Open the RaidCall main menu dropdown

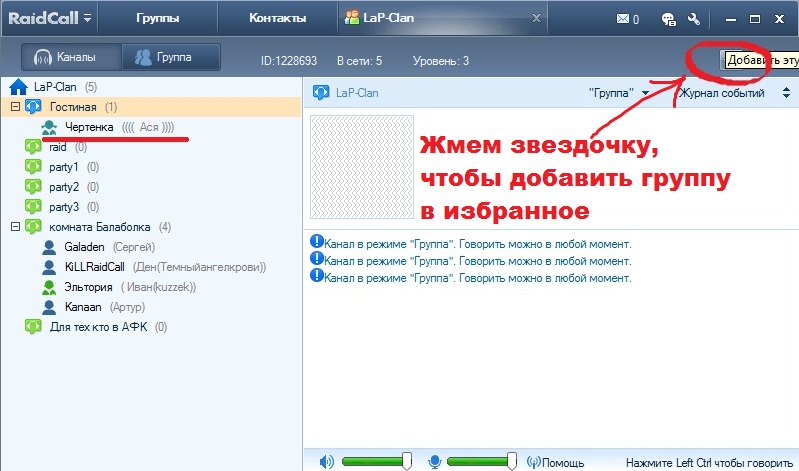point(88,18)
